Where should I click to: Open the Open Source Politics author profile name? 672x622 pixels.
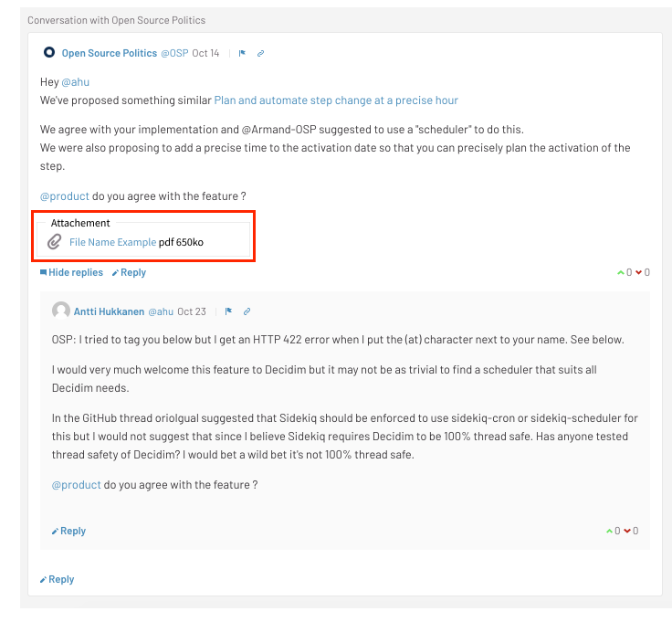(110, 53)
